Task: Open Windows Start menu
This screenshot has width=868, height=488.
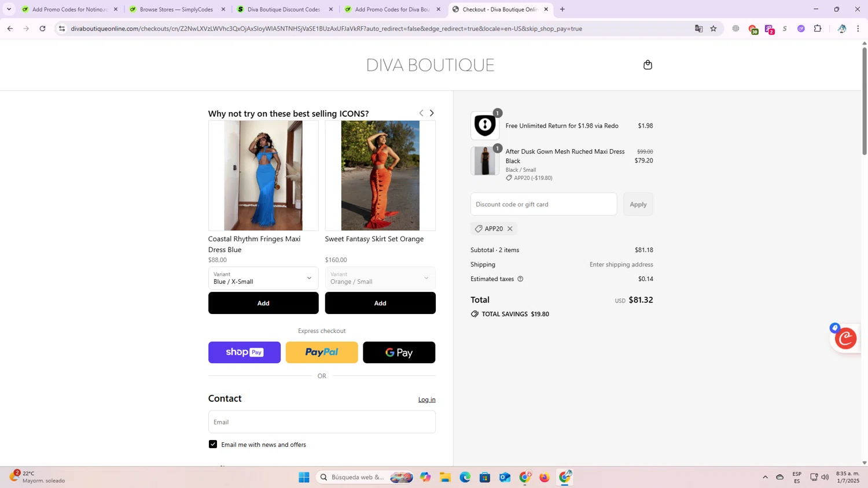Action: (304, 477)
